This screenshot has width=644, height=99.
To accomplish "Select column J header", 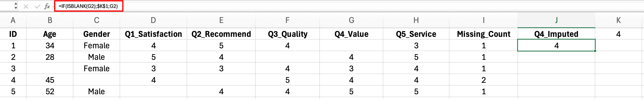I will pos(556,20).
